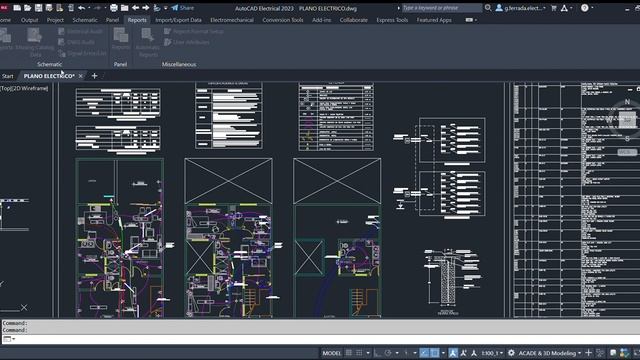Click the Signal Error/List icon

coord(61,53)
